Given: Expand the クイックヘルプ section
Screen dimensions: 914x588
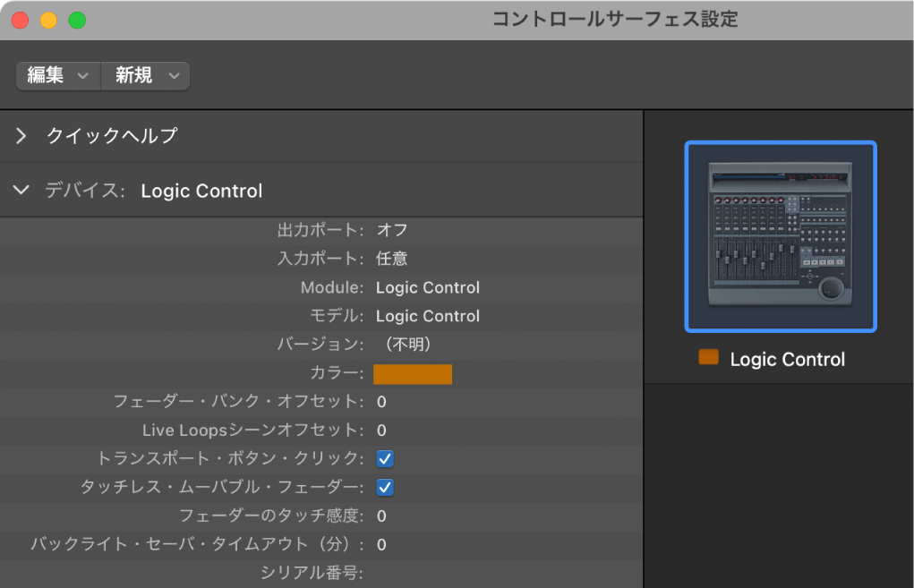Looking at the screenshot, I should 21,136.
